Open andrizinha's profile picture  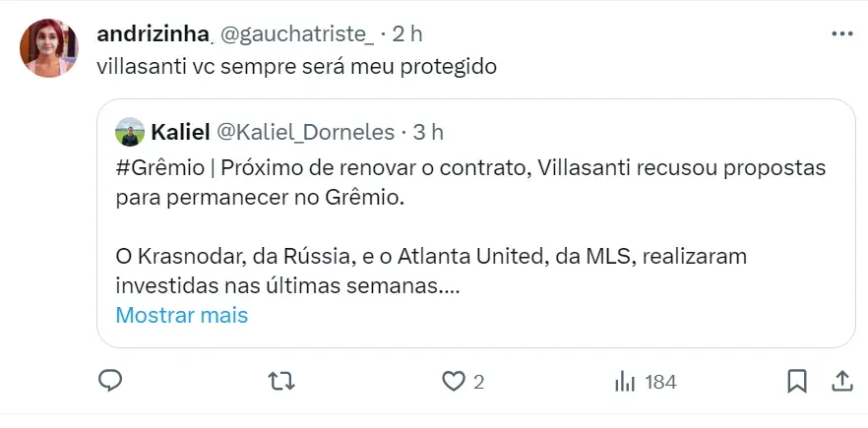click(49, 47)
